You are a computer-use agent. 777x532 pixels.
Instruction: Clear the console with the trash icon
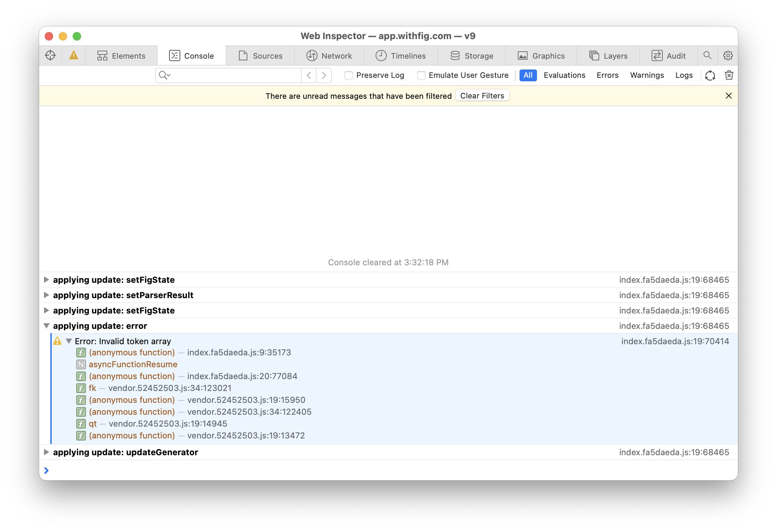point(729,75)
